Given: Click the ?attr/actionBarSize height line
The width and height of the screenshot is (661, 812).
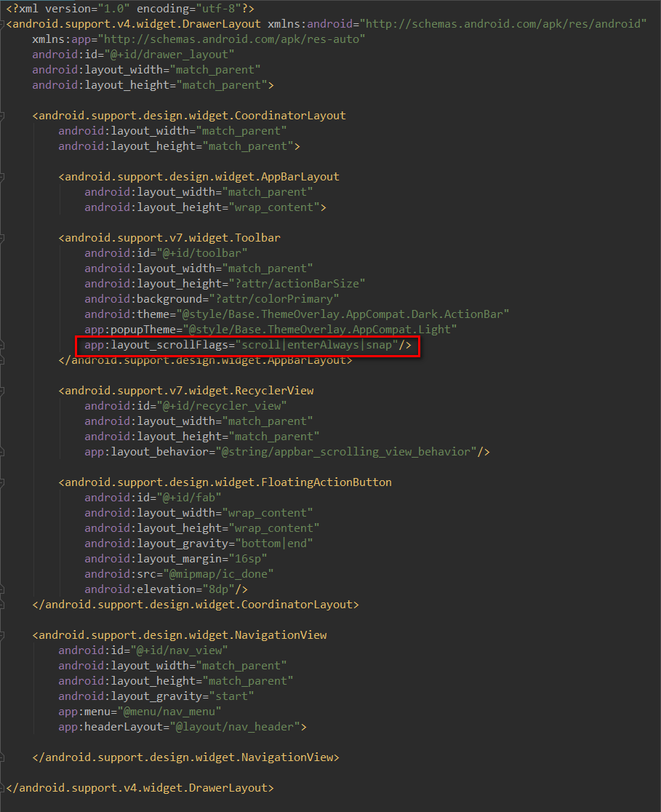Looking at the screenshot, I should coord(225,283).
